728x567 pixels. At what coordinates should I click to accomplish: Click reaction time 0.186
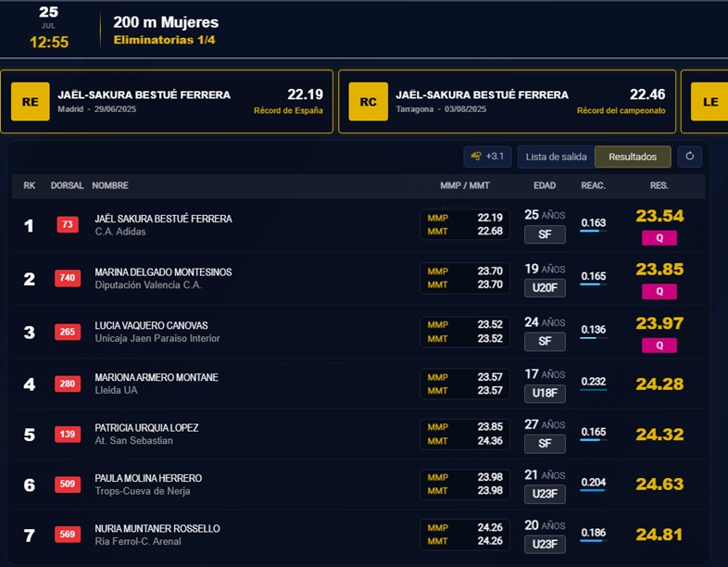pyautogui.click(x=594, y=533)
